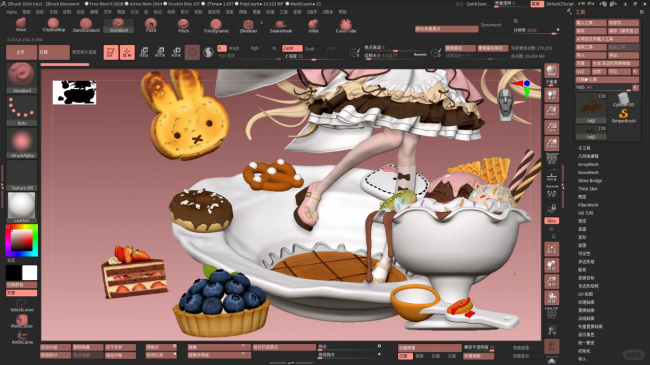Viewport: 650px width, 365px height.
Task: Select the SimpleBrush tool thumbnail
Action: [623, 116]
